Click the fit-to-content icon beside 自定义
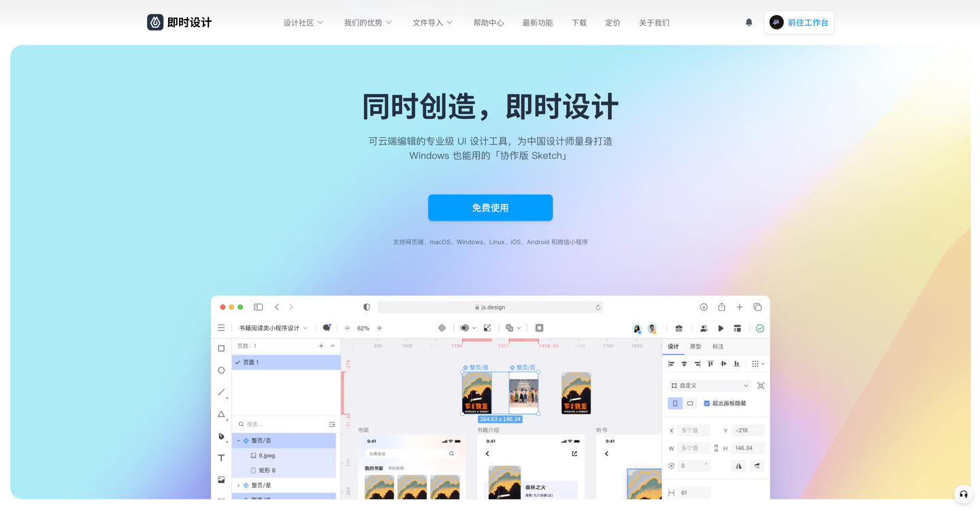980x511 pixels. point(761,386)
